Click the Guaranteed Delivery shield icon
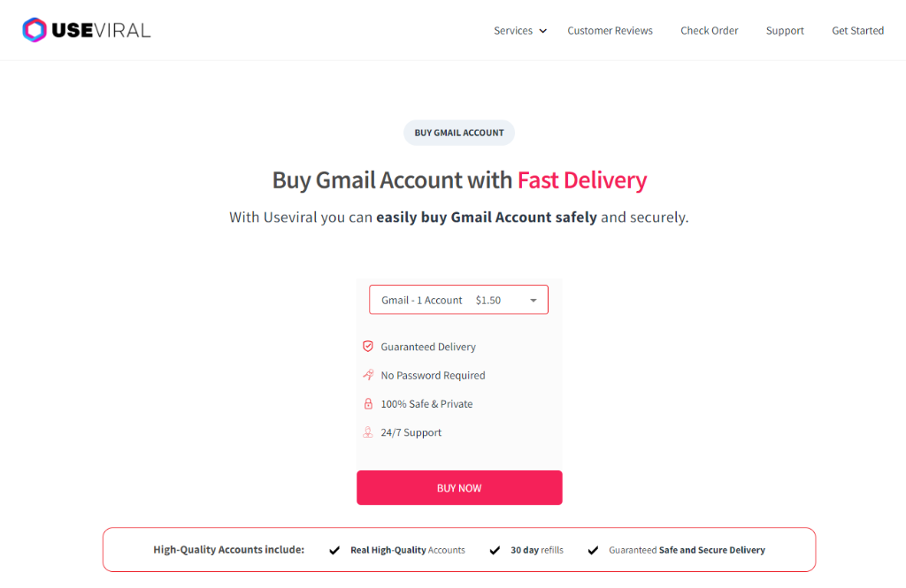 [367, 346]
